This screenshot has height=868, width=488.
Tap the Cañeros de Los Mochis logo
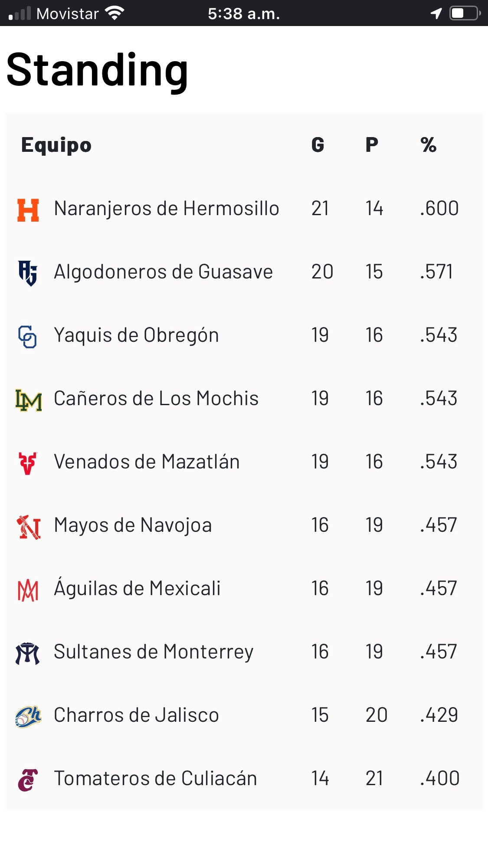29,400
